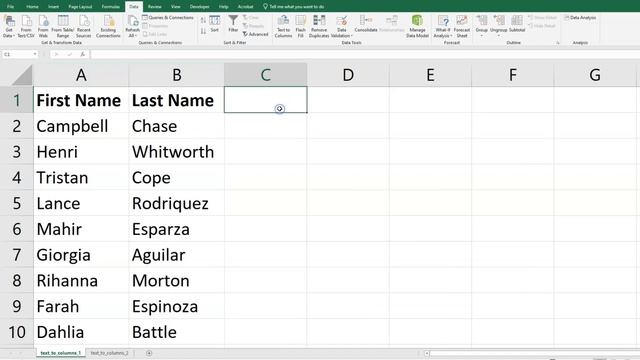Create a Forecast Sheet
Screen dimensions: 640x360
coord(462,27)
